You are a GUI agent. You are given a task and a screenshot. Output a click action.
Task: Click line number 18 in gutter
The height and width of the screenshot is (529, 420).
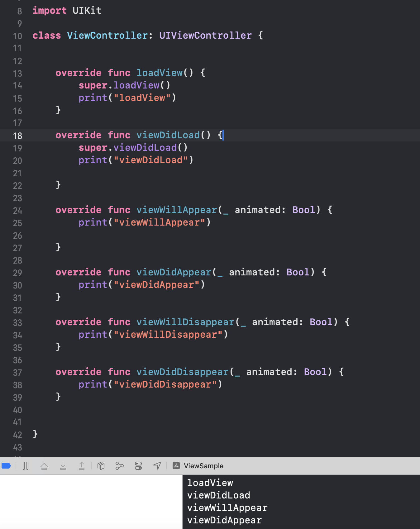(18, 136)
